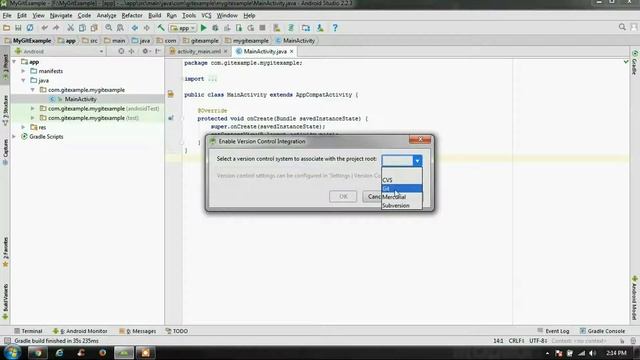Click the Hide project panel icon
The width and height of the screenshot is (640, 360).
[158, 51]
